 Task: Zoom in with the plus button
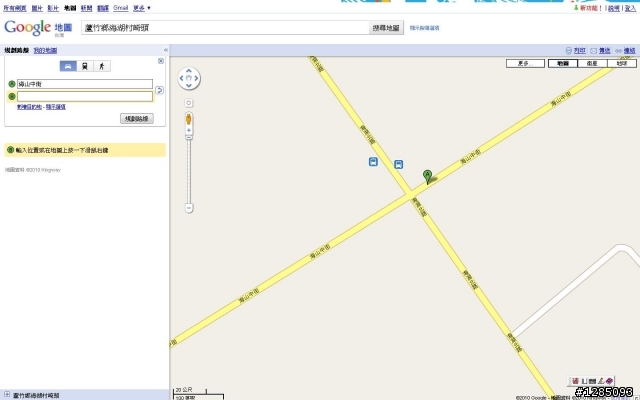(x=189, y=130)
